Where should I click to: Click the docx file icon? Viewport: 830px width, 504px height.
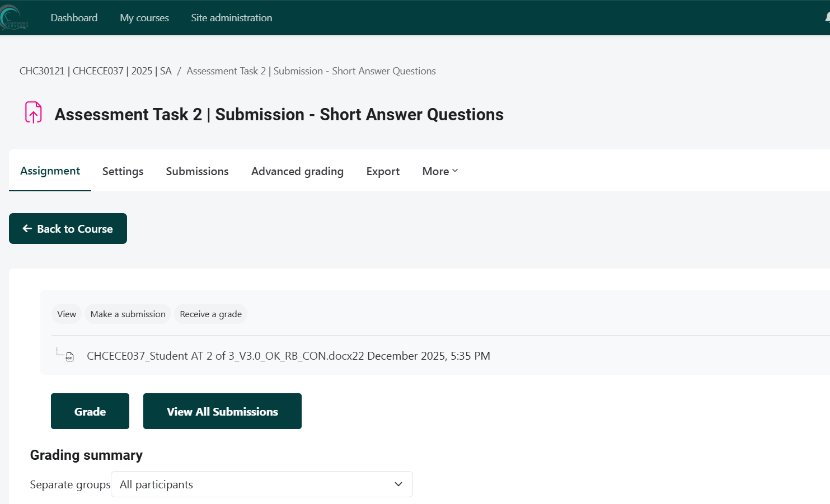click(x=70, y=357)
